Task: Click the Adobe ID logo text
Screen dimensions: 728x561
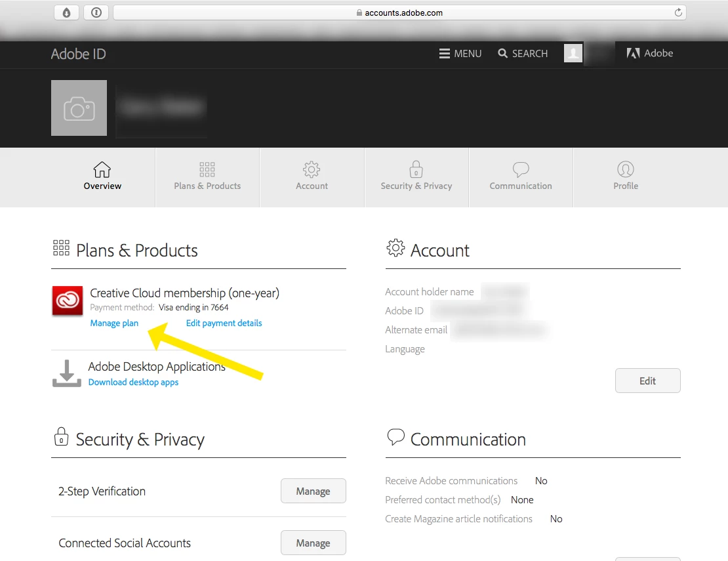Action: point(79,54)
